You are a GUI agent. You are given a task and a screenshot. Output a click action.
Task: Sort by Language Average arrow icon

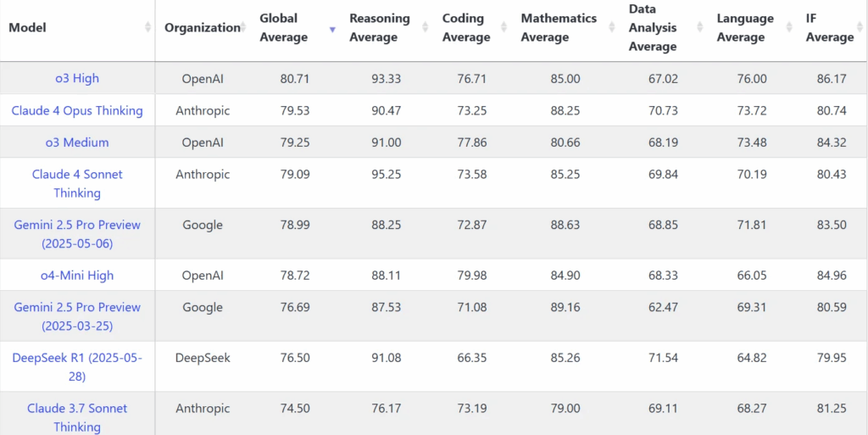[x=790, y=27]
